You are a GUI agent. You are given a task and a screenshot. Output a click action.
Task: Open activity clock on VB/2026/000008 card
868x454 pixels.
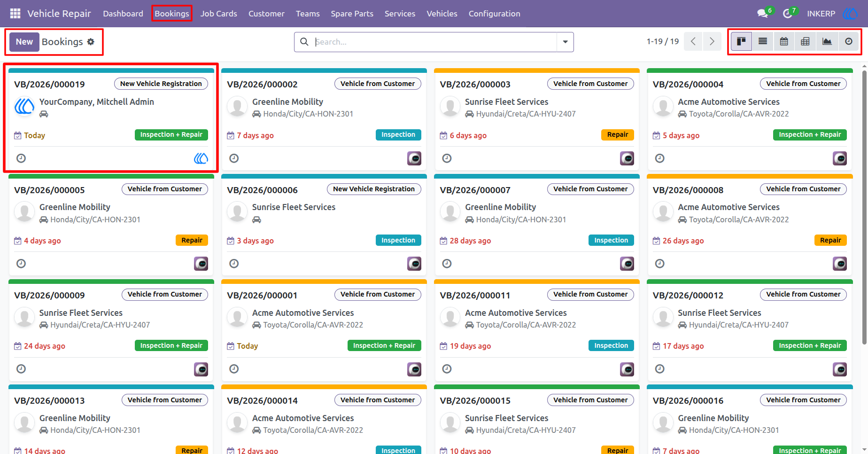660,264
